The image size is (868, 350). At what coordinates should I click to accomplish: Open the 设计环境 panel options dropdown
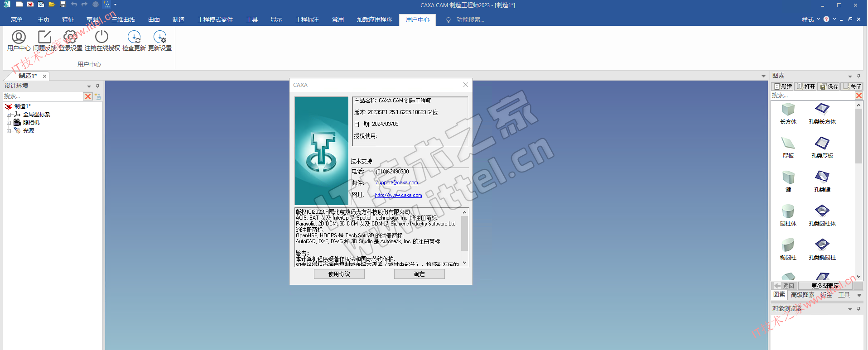[x=89, y=86]
